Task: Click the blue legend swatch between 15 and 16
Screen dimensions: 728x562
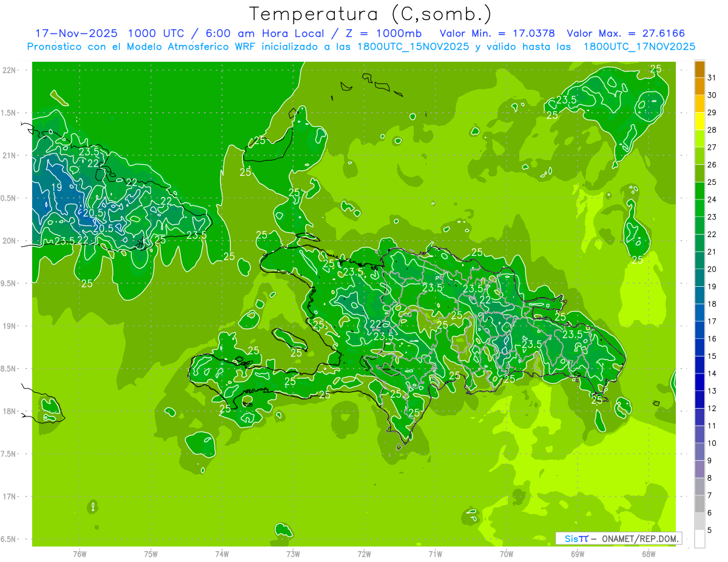Action: pos(699,347)
